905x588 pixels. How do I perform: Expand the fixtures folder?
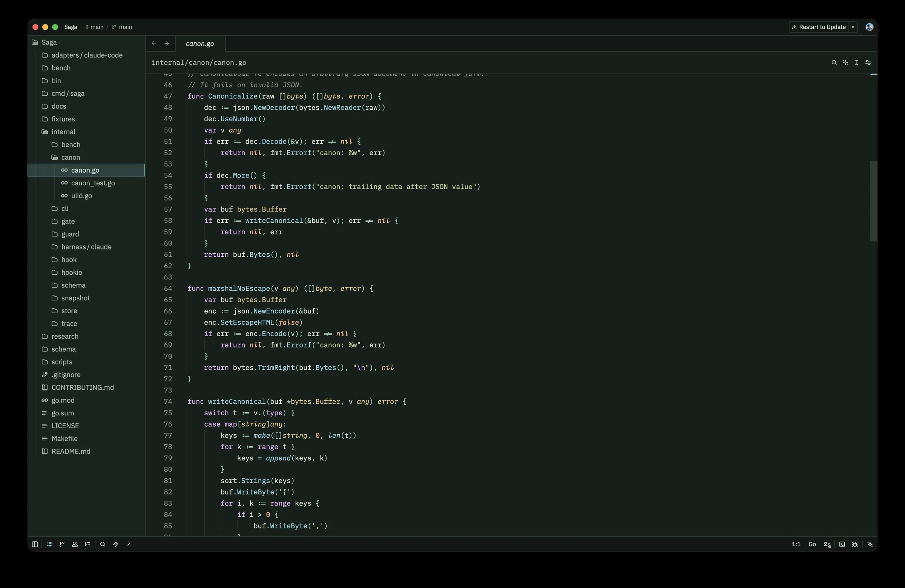[86, 119]
